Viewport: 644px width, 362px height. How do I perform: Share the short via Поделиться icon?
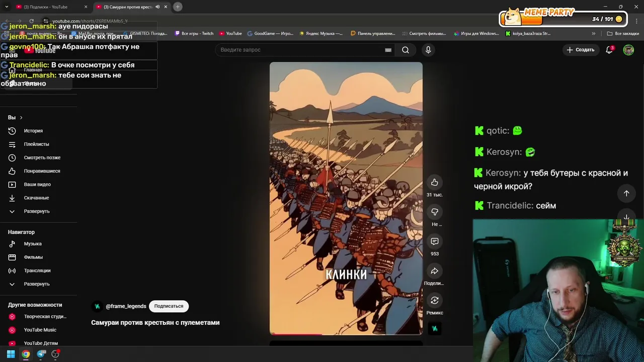click(435, 271)
